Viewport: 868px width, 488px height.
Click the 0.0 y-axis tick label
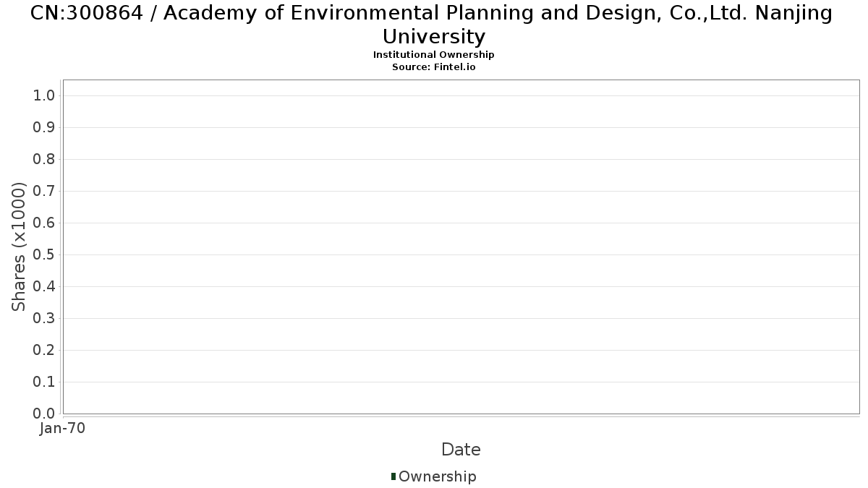(x=44, y=414)
